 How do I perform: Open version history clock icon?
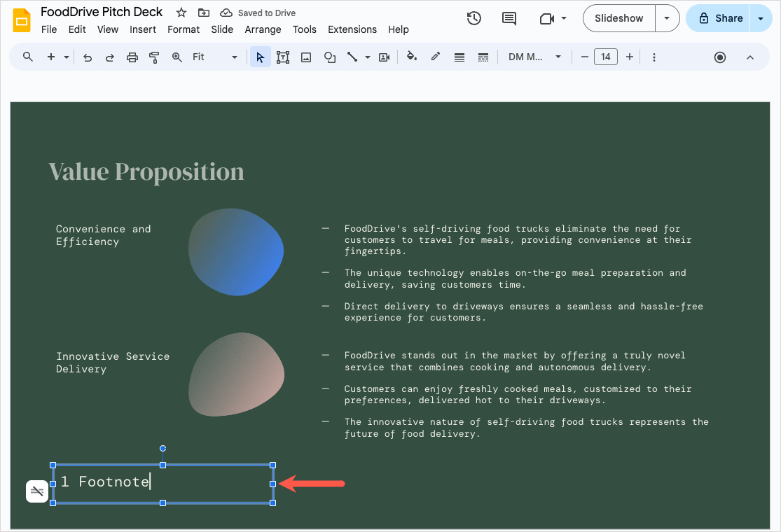point(474,18)
